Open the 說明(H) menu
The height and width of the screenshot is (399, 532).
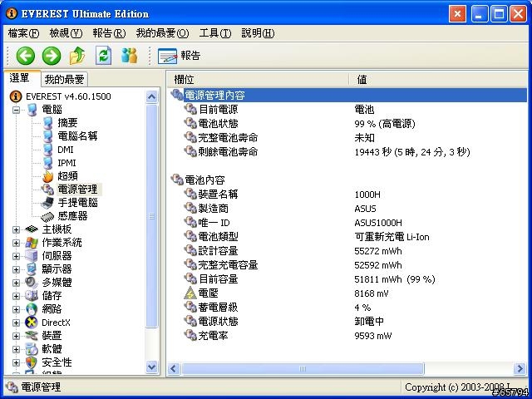click(x=258, y=33)
